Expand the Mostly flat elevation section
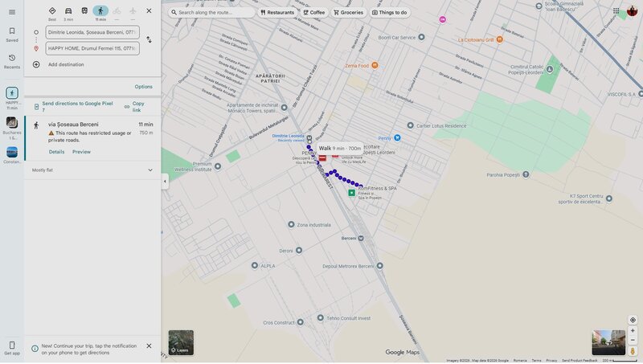This screenshot has width=643, height=364. (x=92, y=170)
